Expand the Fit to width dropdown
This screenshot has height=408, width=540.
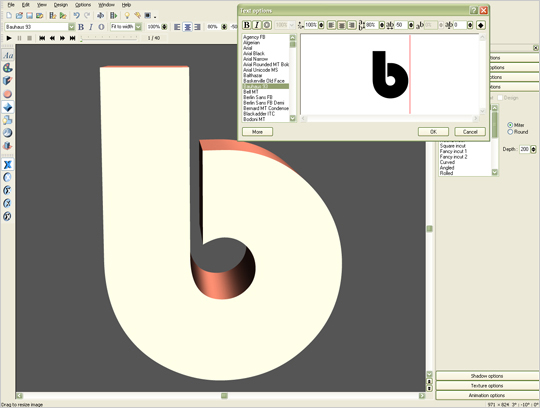(x=138, y=27)
